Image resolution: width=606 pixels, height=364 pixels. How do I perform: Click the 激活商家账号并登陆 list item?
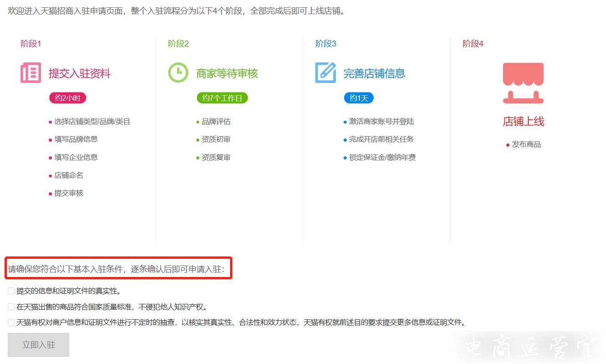pos(381,122)
